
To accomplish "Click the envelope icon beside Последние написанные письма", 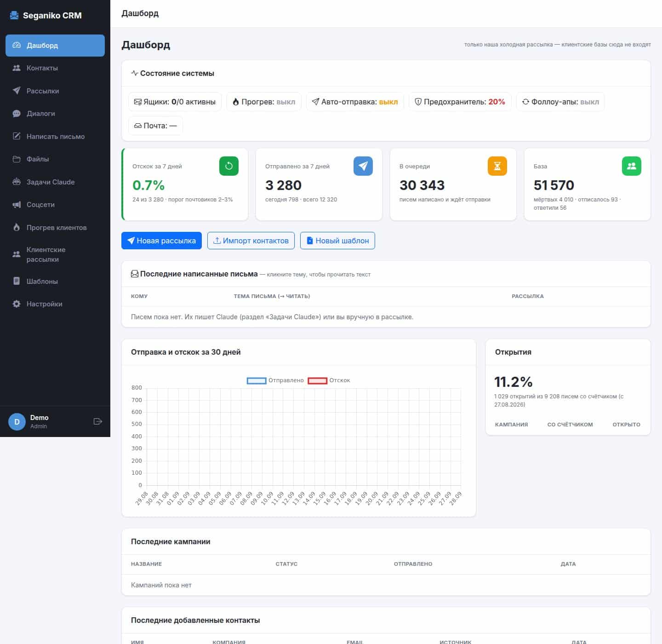I will [135, 274].
